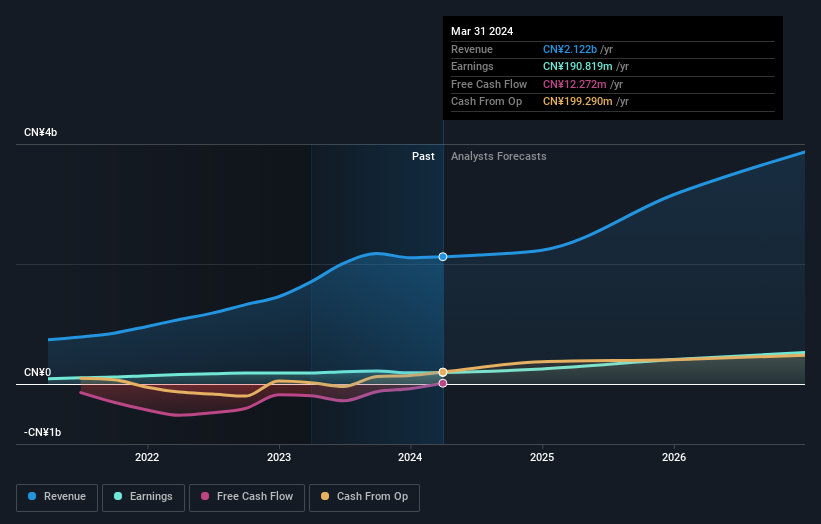This screenshot has height=524, width=821.
Task: Click the 2022 x-axis label
Action: (147, 457)
